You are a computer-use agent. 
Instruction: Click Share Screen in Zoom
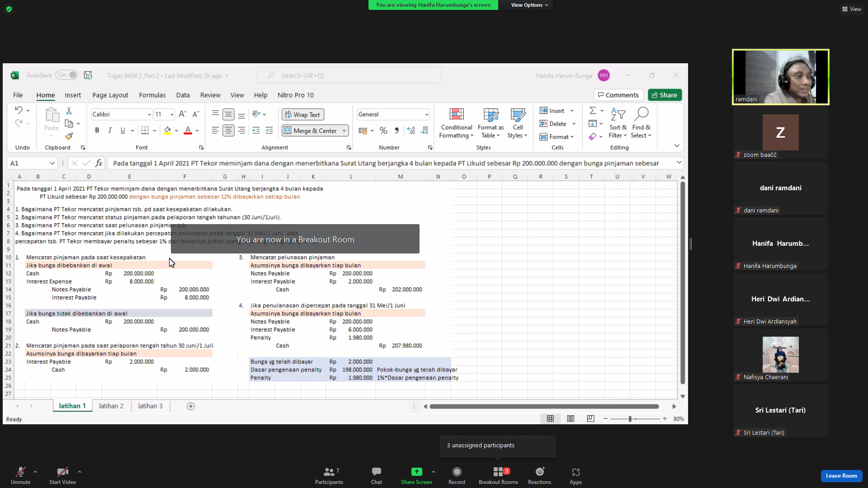(x=416, y=475)
